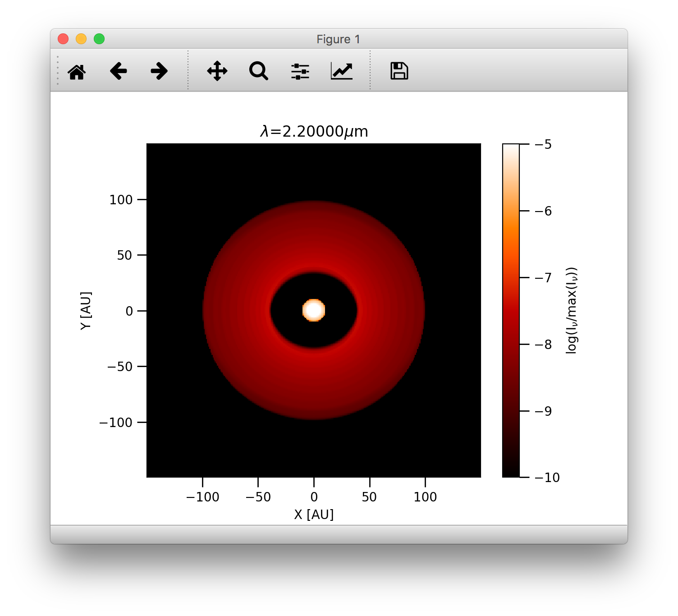This screenshot has width=678, height=616.
Task: Click the bright central star in image
Action: click(x=314, y=310)
